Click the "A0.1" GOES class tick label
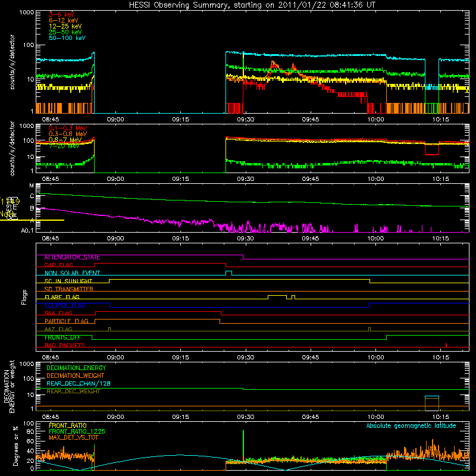This screenshot has height=476, width=476. (27, 230)
